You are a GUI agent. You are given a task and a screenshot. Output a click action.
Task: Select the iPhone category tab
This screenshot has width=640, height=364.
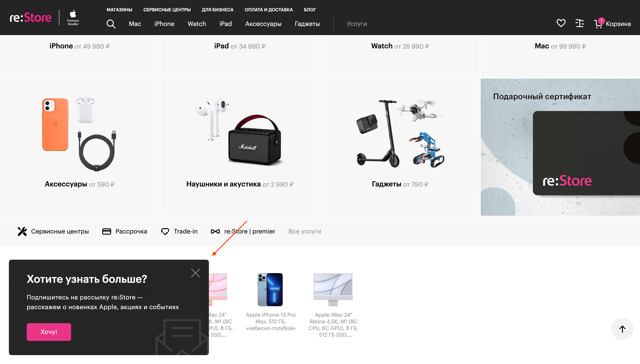pyautogui.click(x=164, y=24)
